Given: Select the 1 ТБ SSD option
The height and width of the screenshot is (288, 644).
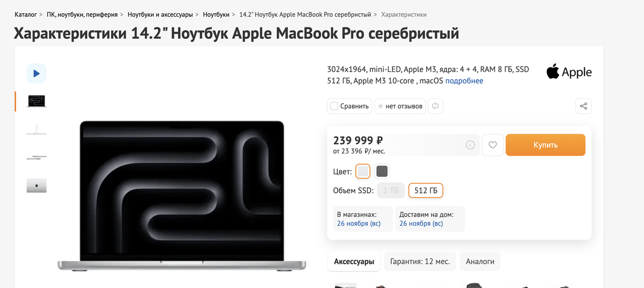Looking at the screenshot, I should pos(391,191).
